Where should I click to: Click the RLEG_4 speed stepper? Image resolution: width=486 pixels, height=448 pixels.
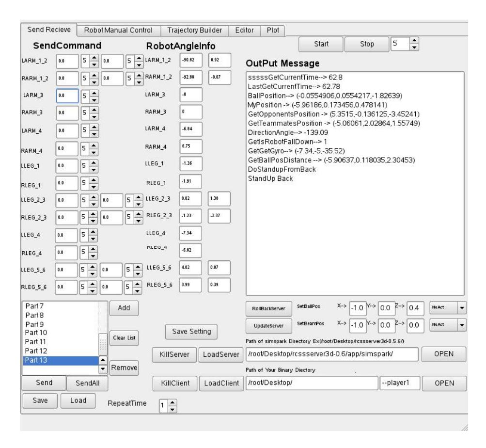pos(89,252)
